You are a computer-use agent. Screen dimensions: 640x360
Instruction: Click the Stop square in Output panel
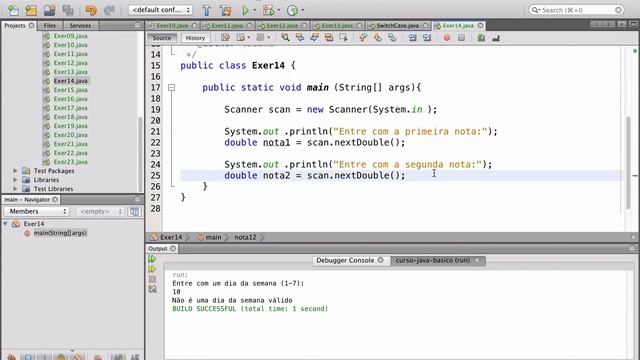pos(152,279)
